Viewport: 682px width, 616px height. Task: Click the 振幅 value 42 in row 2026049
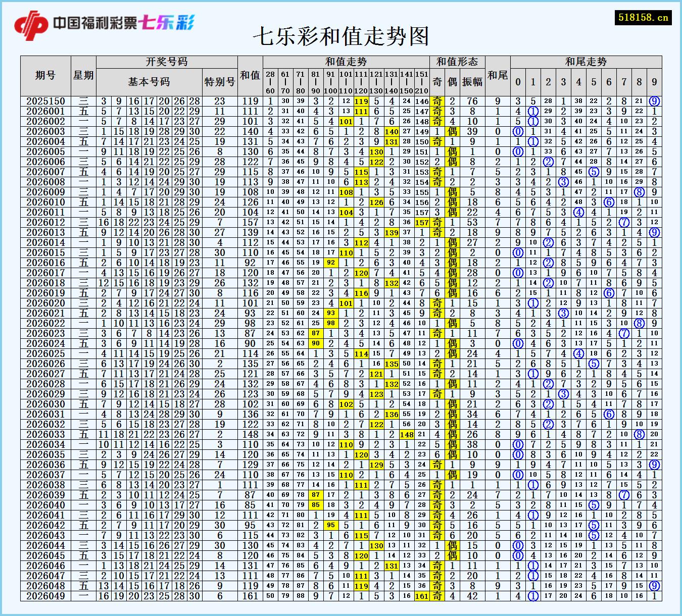pyautogui.click(x=472, y=596)
